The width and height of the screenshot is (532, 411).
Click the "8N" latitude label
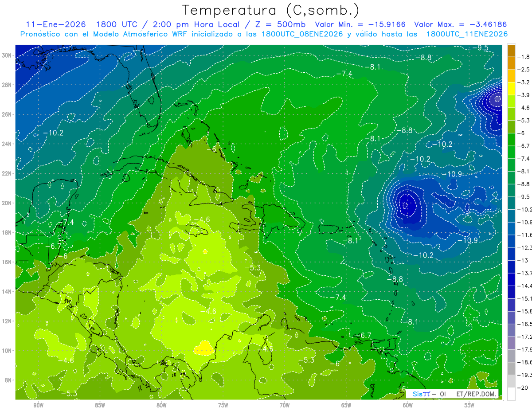9,380
